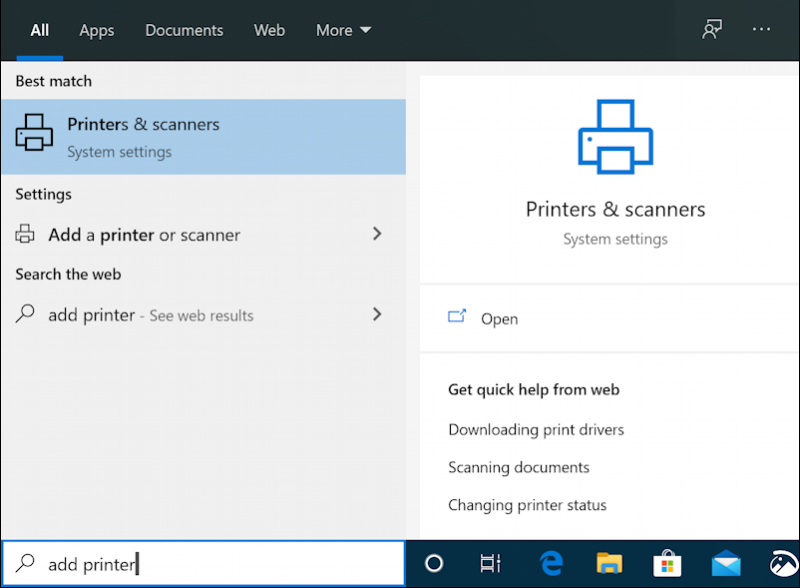This screenshot has width=800, height=588.
Task: Open the Photos app from the taskbar
Action: [784, 563]
